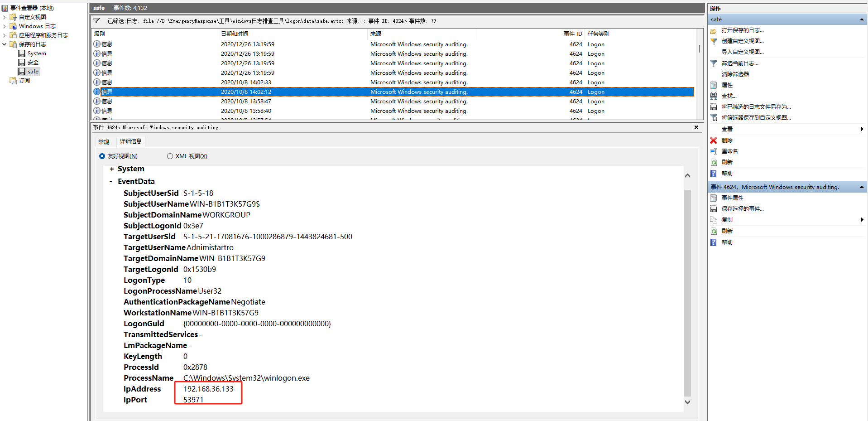Screen dimensions: 868x421
Task: Sort by 日期和时间 column header
Action: 293,34
